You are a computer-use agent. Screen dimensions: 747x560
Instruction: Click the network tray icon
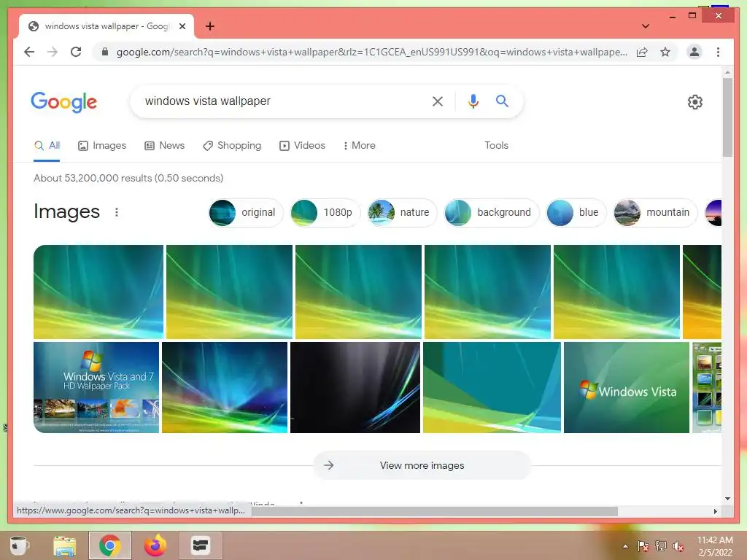(661, 547)
